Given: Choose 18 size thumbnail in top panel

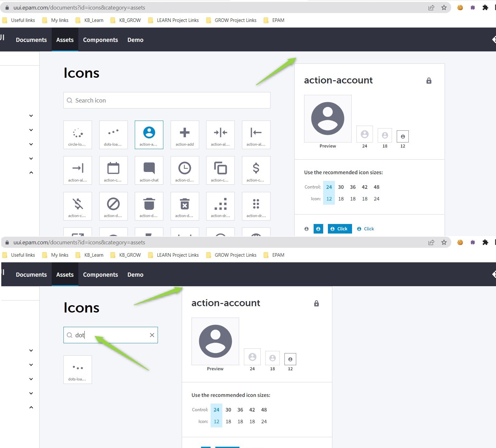Looking at the screenshot, I should (385, 135).
